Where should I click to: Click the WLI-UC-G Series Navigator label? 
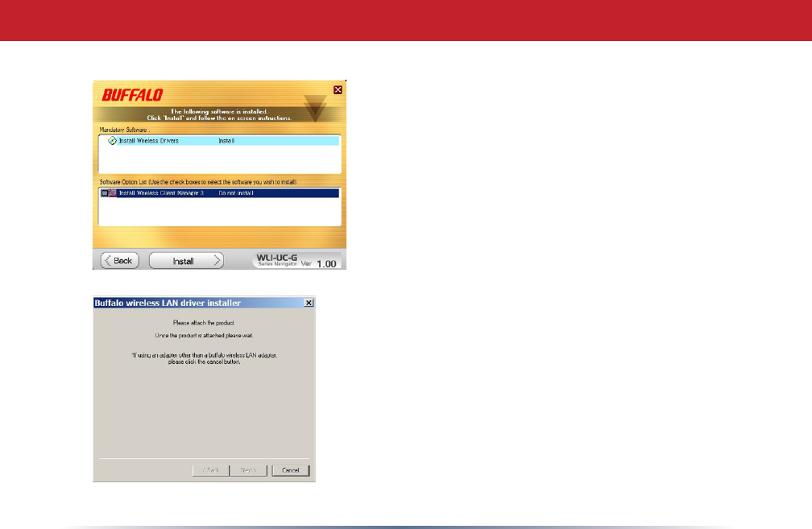pyautogui.click(x=277, y=260)
